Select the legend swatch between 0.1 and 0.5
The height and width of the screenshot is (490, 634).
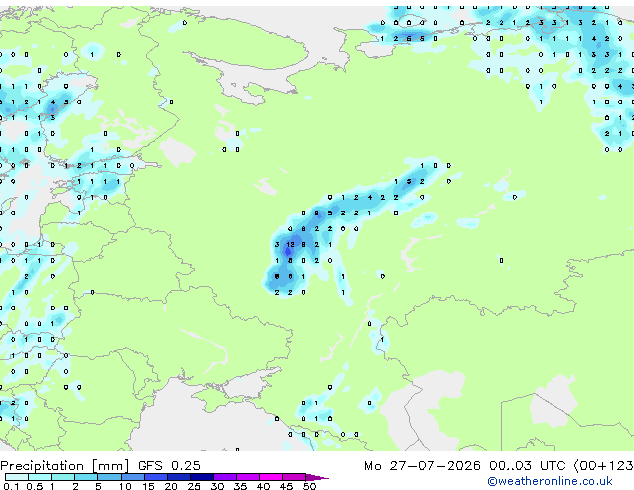[17, 477]
